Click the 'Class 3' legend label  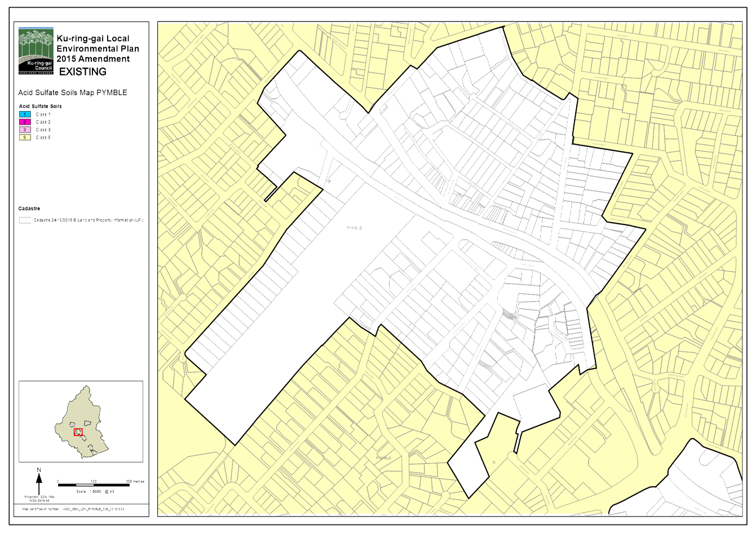(x=43, y=130)
